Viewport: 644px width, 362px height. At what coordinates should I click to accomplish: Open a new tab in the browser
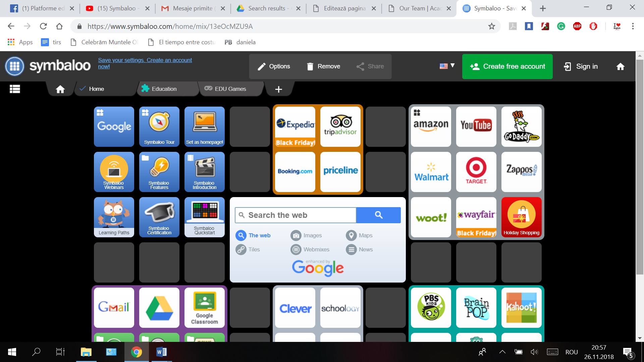(x=542, y=8)
